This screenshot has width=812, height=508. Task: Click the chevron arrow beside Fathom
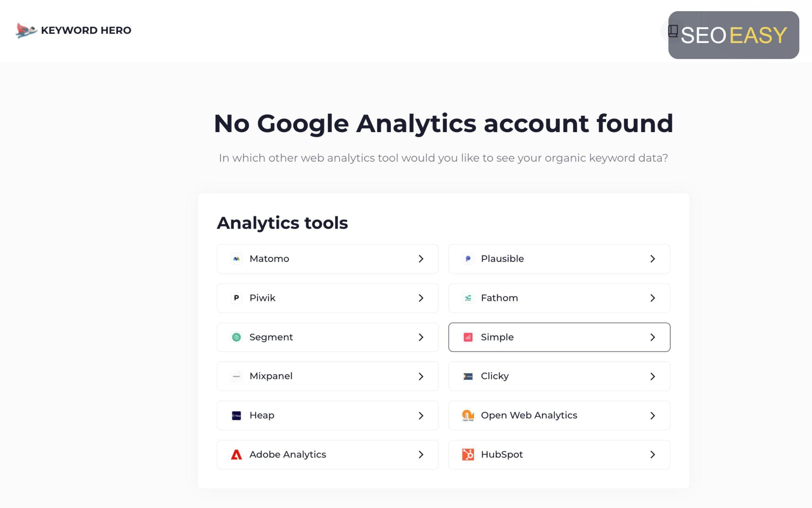coord(653,298)
